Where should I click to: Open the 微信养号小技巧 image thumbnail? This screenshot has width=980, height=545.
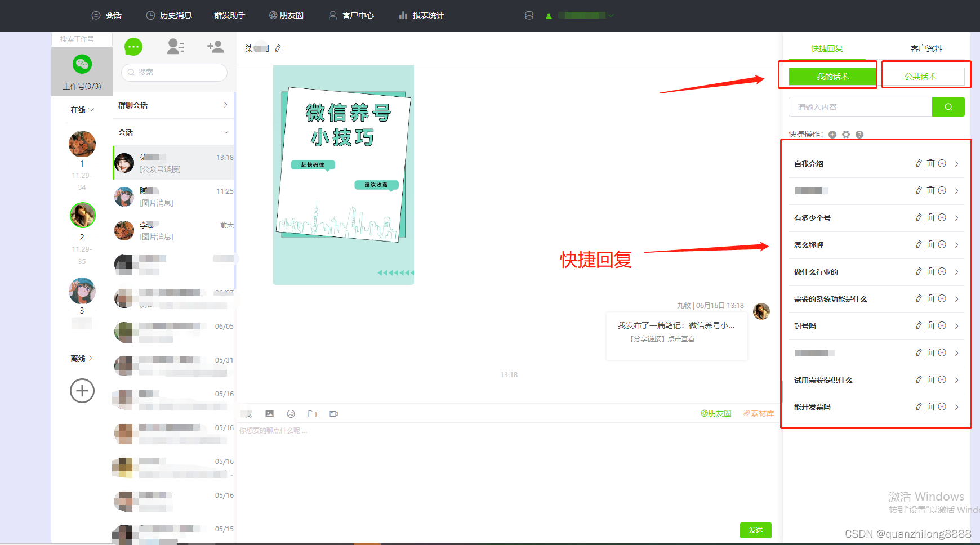[344, 175]
